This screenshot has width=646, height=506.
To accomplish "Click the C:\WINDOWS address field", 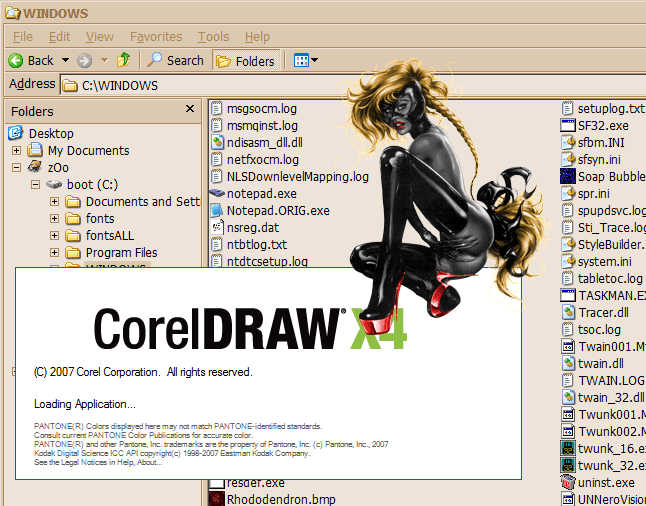I will coord(353,85).
